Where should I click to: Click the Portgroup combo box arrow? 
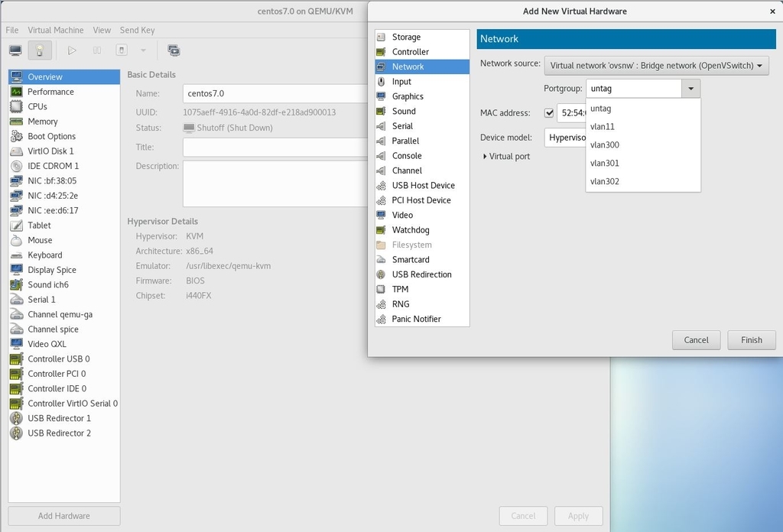pyautogui.click(x=690, y=89)
